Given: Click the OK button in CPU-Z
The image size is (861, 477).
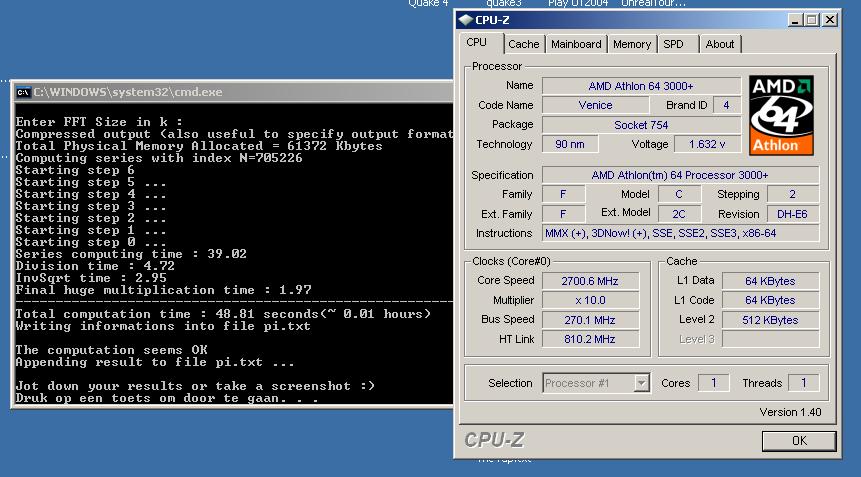Looking at the screenshot, I should [x=799, y=441].
